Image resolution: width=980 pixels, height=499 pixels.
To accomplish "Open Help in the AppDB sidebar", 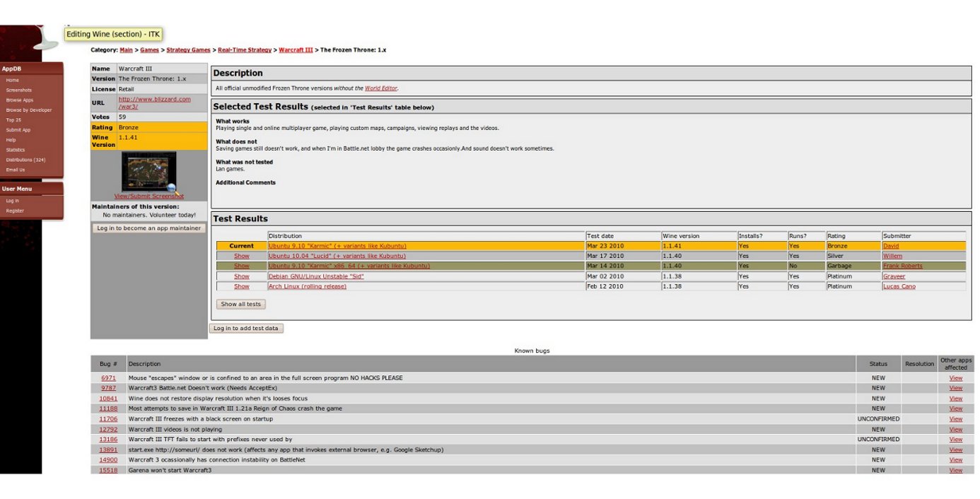I will point(11,140).
